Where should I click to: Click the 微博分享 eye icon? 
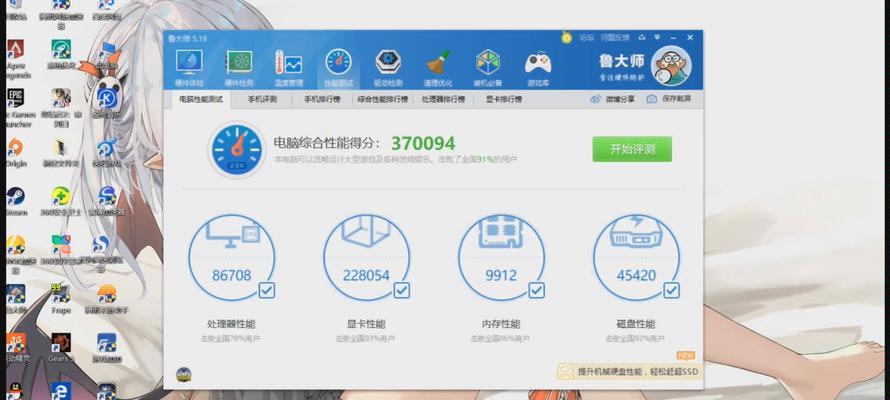tap(595, 99)
